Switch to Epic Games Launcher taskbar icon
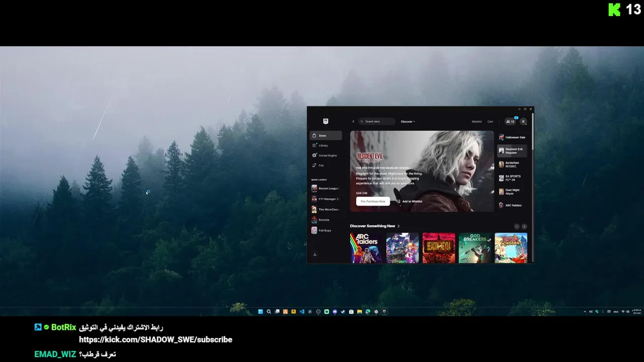The height and width of the screenshot is (362, 644). point(384,312)
